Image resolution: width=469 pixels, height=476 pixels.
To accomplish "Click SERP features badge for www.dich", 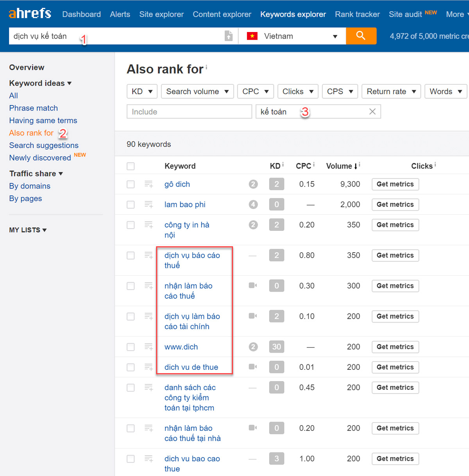I will click(x=253, y=347).
